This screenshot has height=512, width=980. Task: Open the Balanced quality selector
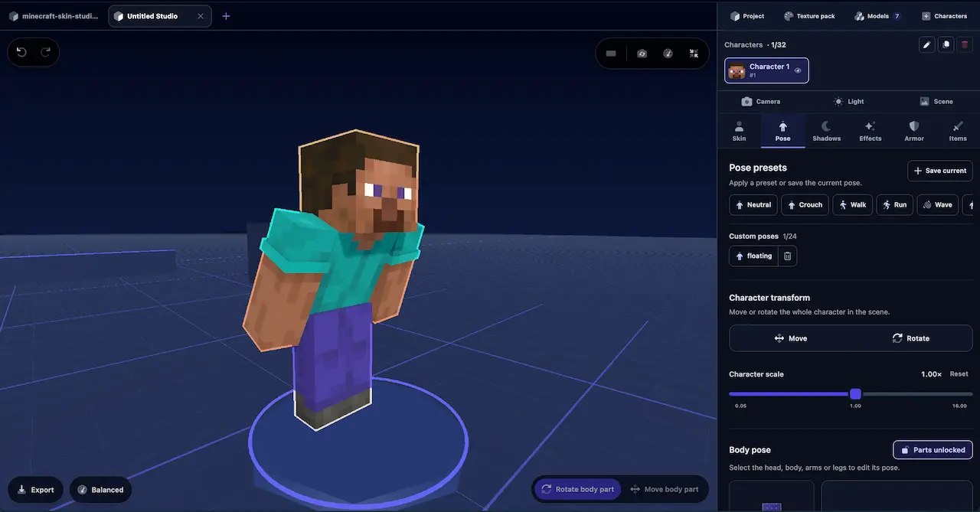click(100, 490)
